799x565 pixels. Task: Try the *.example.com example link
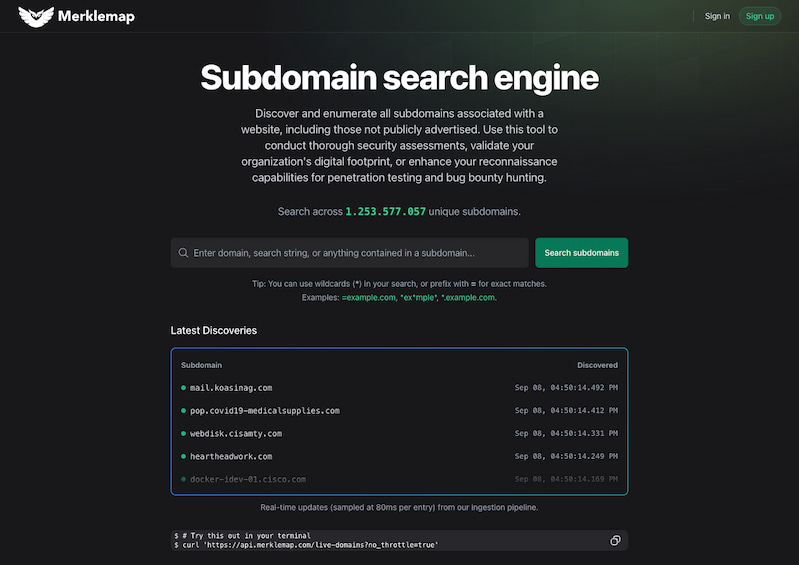[468, 298]
